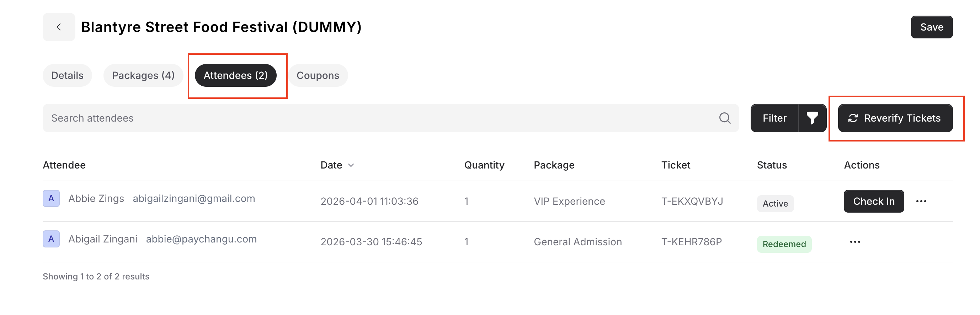Open the Packages (4) tab
Image resolution: width=980 pixels, height=315 pixels.
(x=143, y=75)
